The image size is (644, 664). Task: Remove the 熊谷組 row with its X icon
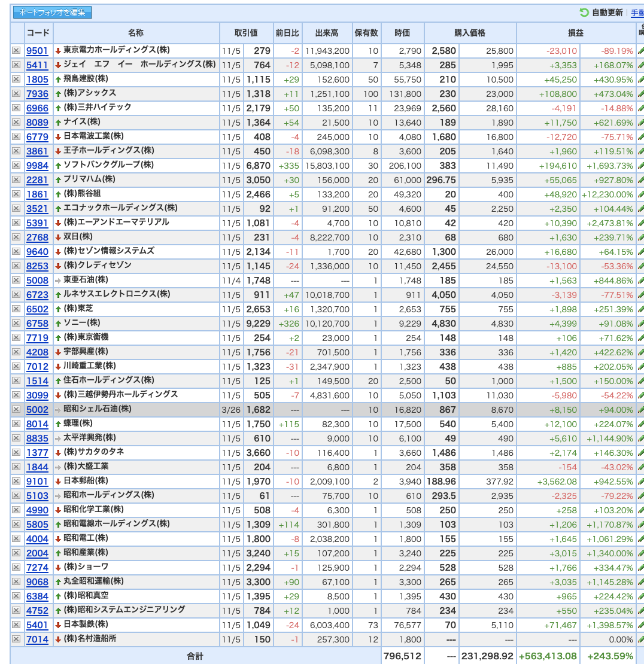coord(16,194)
